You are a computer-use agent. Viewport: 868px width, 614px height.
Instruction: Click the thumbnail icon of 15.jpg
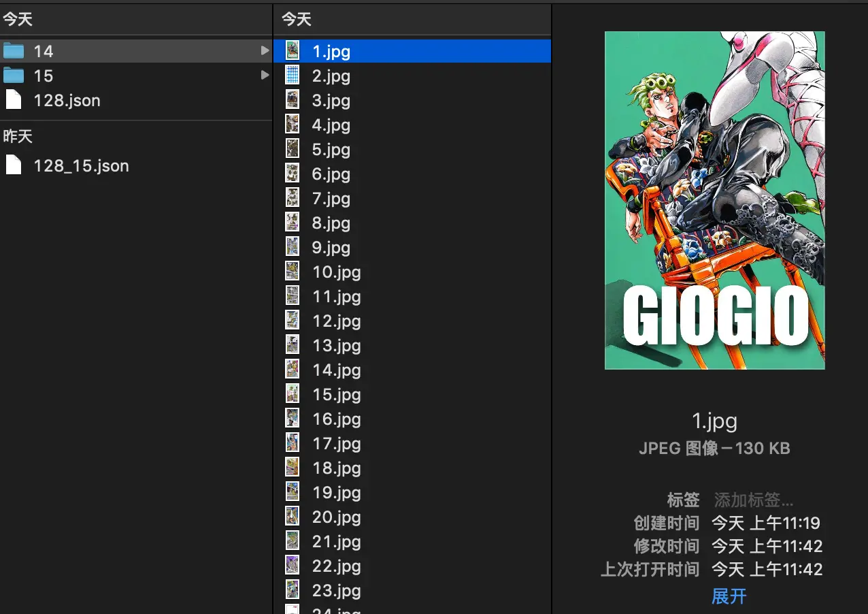(x=292, y=393)
